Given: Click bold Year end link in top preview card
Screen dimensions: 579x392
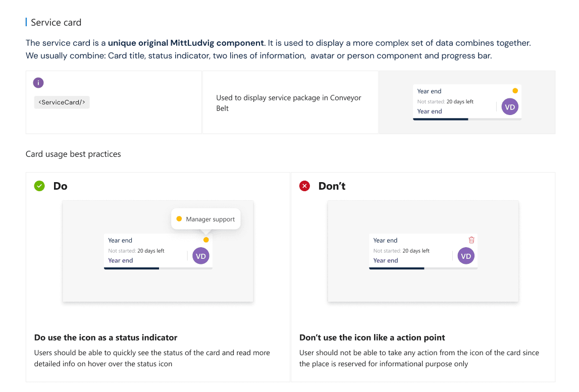Looking at the screenshot, I should point(430,111).
